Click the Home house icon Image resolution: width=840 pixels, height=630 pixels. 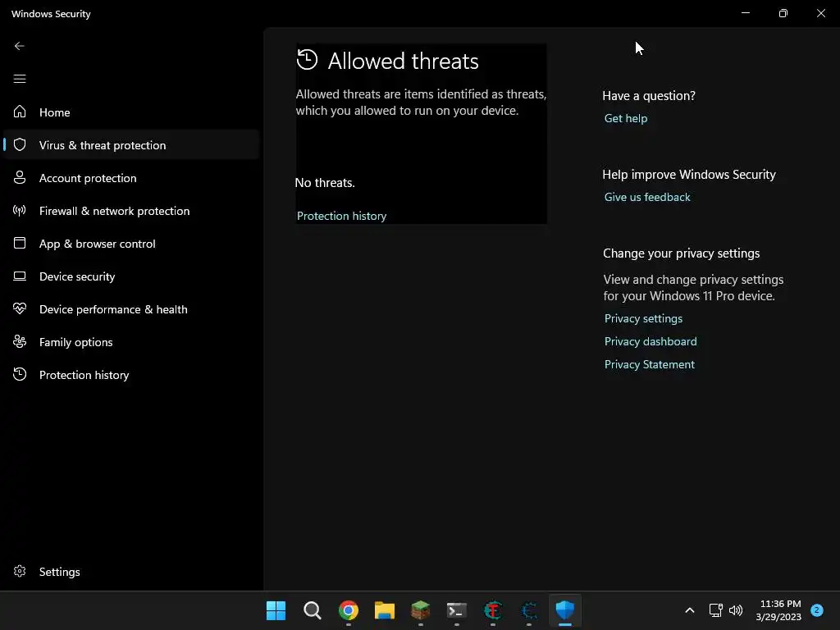[x=20, y=112]
